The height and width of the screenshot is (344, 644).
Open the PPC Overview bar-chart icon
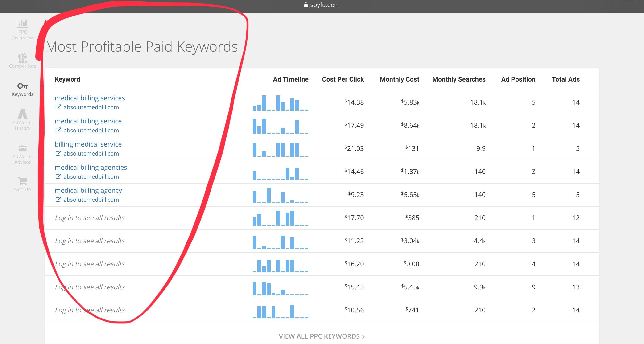coord(22,24)
